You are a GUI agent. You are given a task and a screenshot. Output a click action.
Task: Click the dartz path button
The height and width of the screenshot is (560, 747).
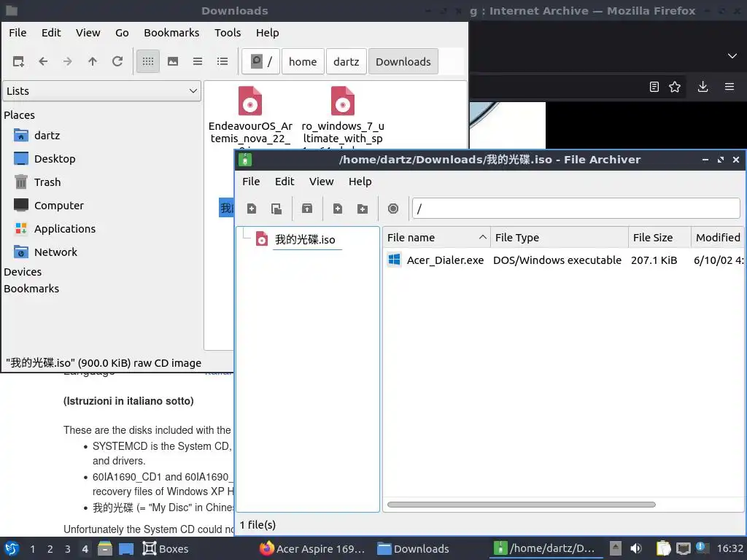(347, 61)
